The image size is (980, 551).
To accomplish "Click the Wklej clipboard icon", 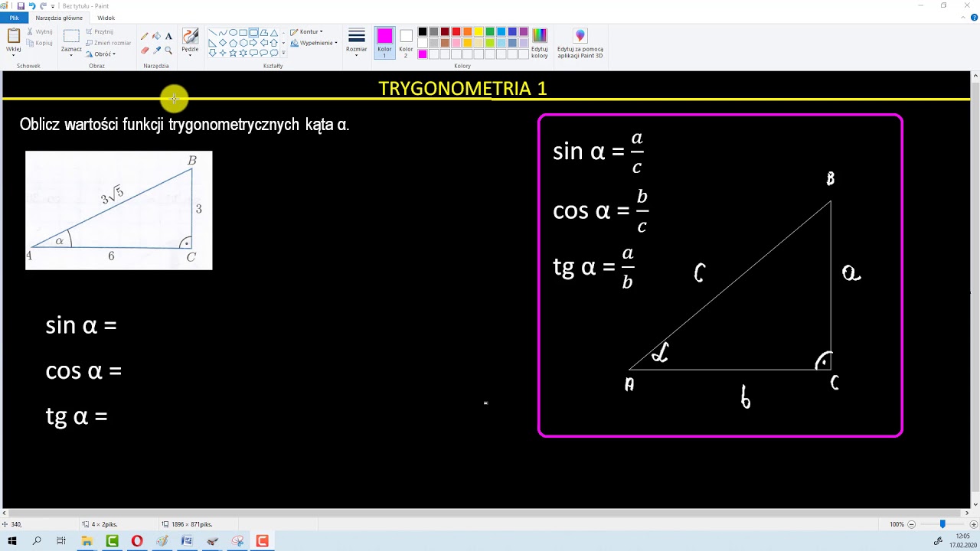I will pyautogui.click(x=13, y=36).
